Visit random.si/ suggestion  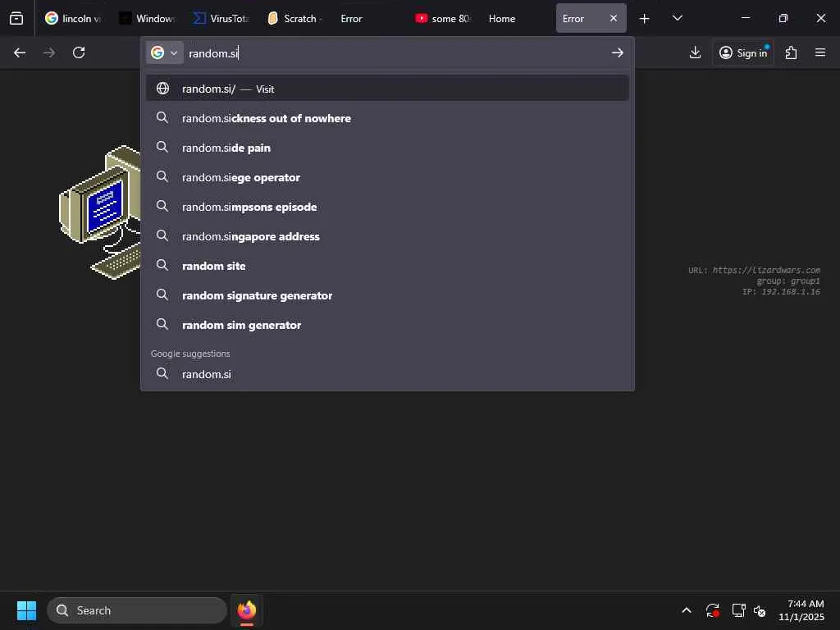click(x=387, y=89)
